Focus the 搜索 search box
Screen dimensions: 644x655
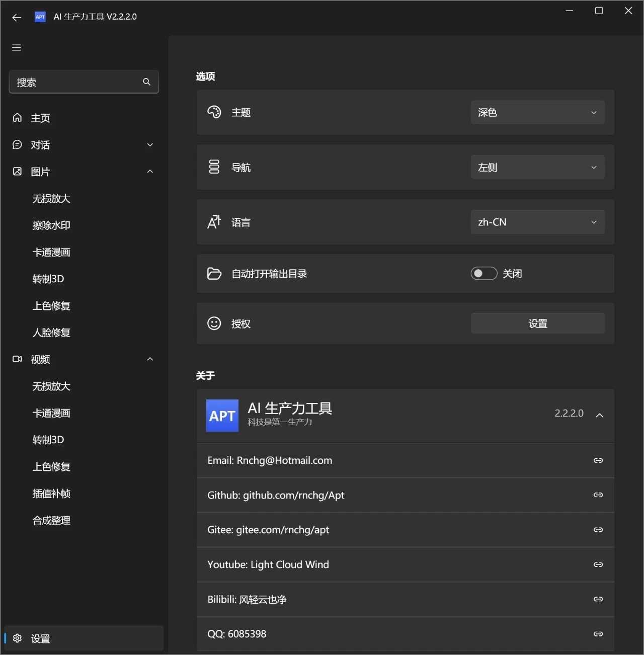click(x=84, y=82)
